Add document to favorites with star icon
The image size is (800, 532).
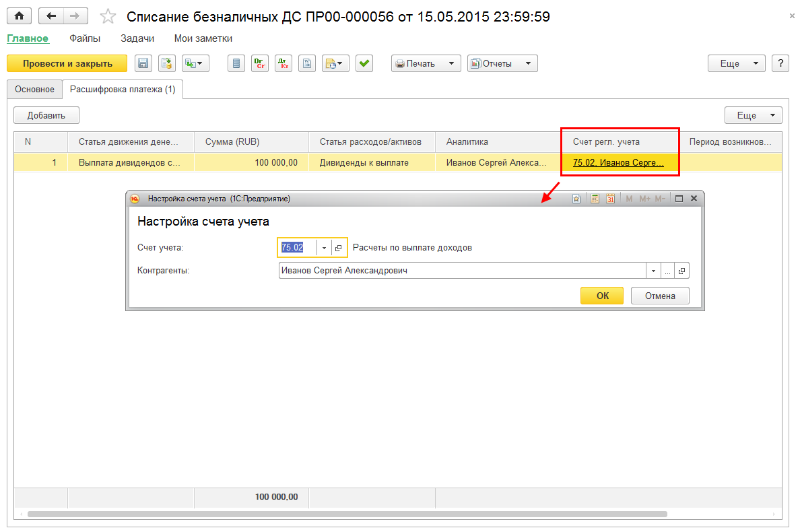coord(108,17)
